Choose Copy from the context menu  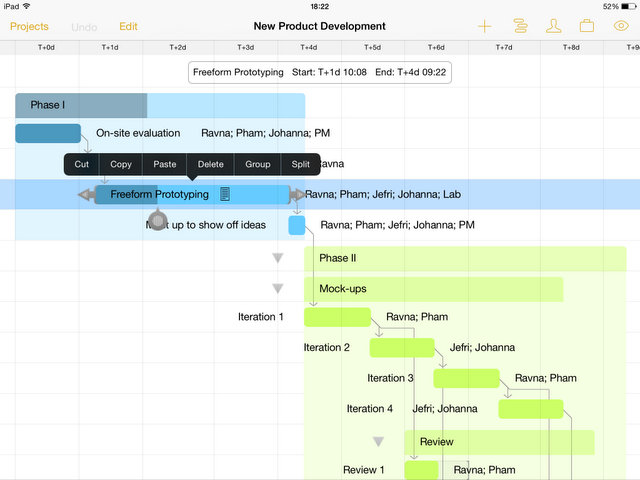click(x=121, y=164)
